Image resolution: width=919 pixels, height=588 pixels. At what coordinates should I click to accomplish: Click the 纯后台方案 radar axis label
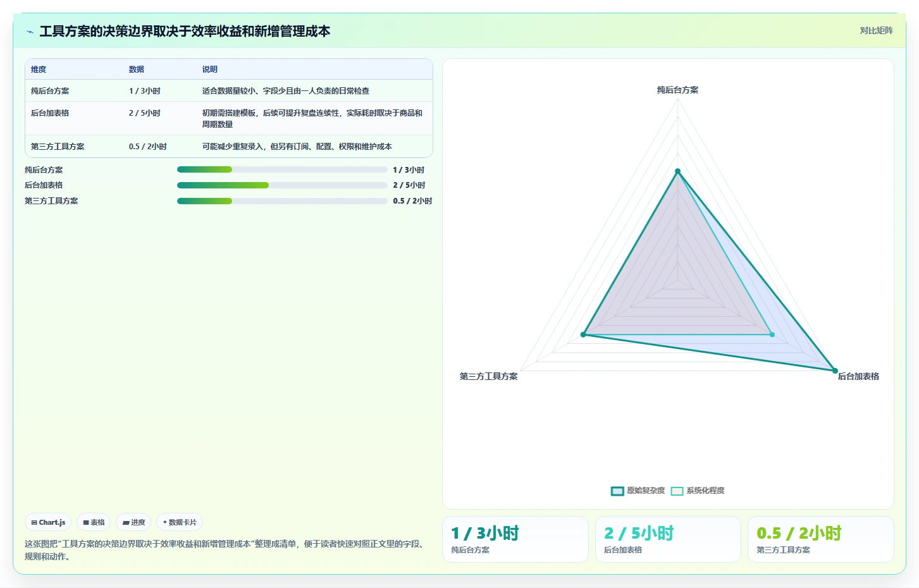pyautogui.click(x=677, y=90)
